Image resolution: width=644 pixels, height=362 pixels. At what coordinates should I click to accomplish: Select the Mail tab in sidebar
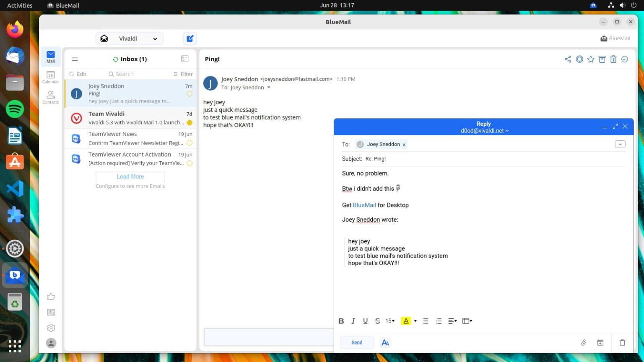coord(50,57)
